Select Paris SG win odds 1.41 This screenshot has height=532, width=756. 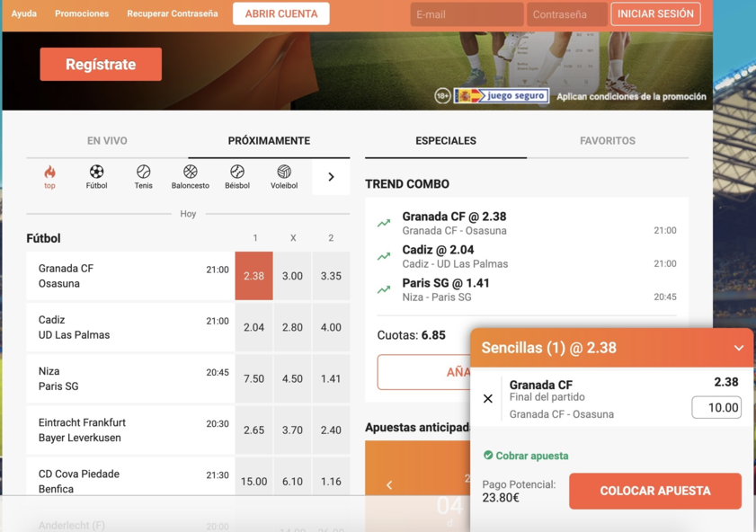[x=331, y=378]
